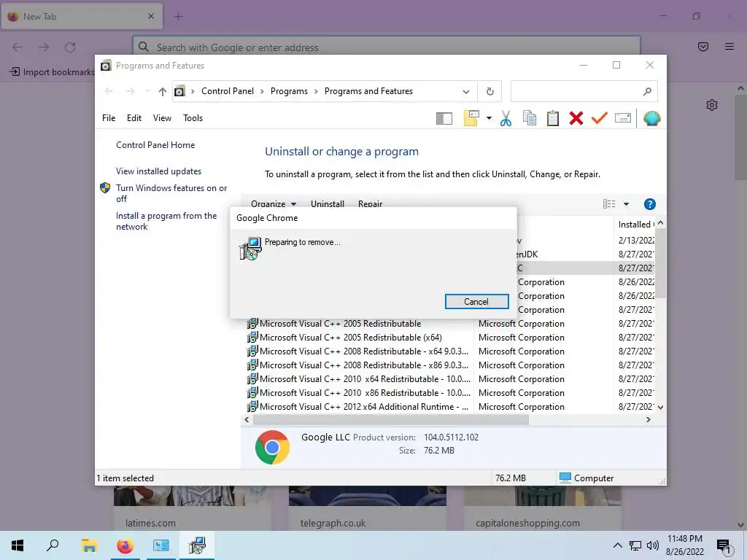Click the blue Help question icon

649,204
